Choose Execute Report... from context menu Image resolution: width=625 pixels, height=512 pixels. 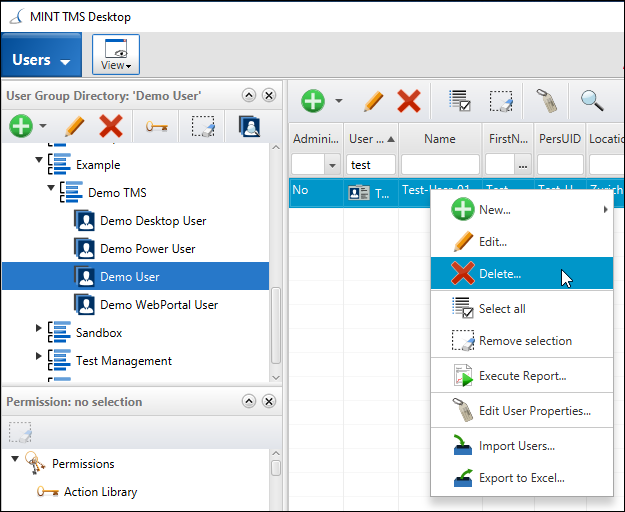pyautogui.click(x=522, y=375)
